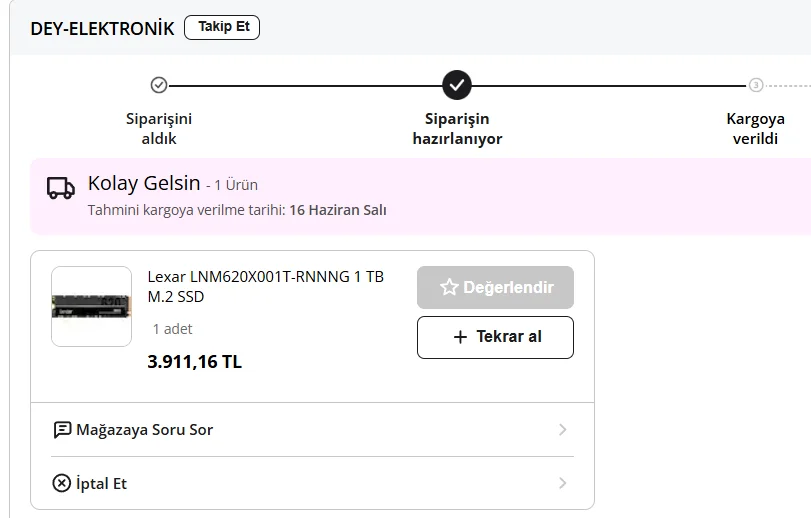The width and height of the screenshot is (811, 518).
Task: Click the 3.911,16 TL price text
Action: (x=194, y=361)
